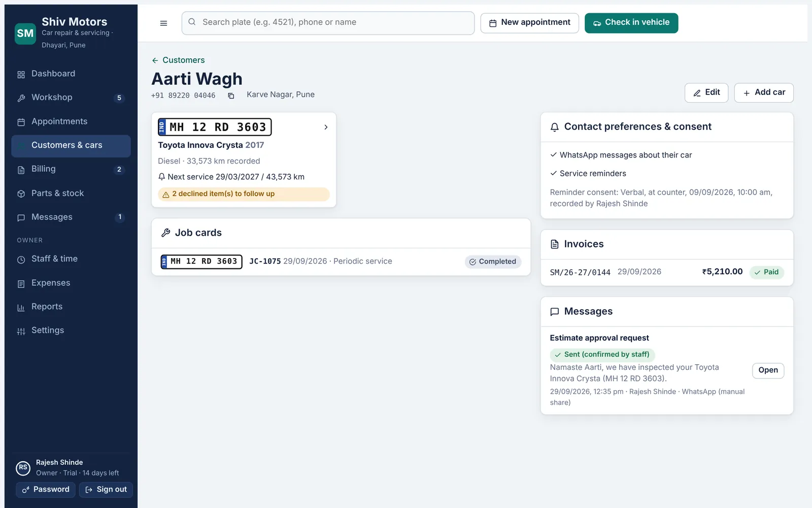812x508 pixels.
Task: Copy the customer's phone number icon
Action: click(x=231, y=96)
